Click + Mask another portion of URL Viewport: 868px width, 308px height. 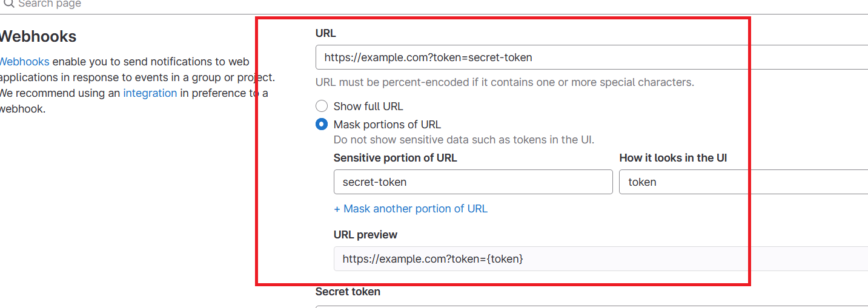pyautogui.click(x=410, y=209)
